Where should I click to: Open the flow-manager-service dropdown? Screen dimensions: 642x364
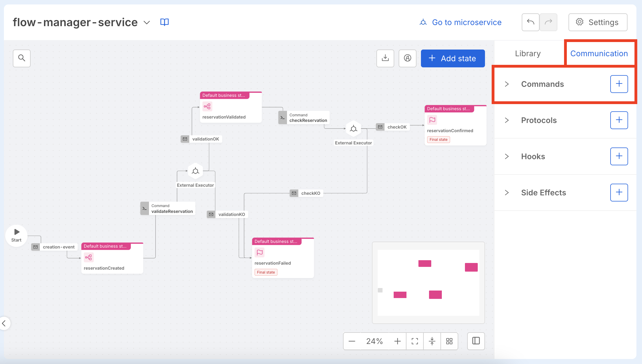(147, 22)
